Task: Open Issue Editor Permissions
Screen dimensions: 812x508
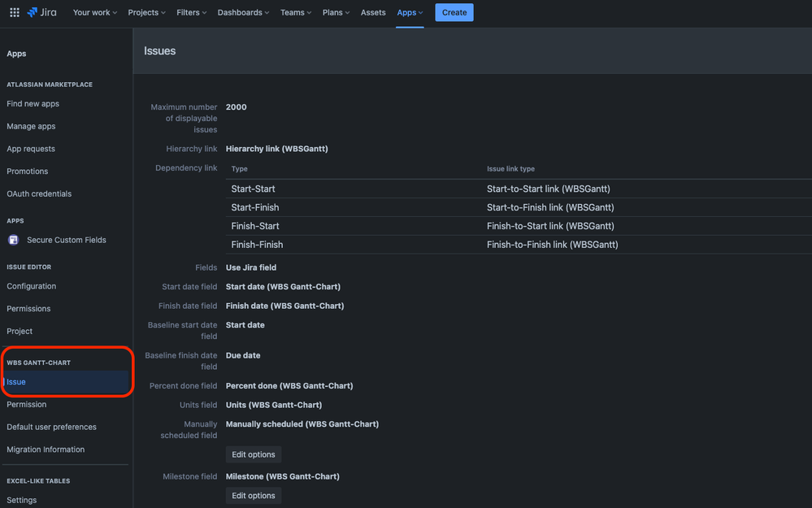Action: click(x=28, y=309)
